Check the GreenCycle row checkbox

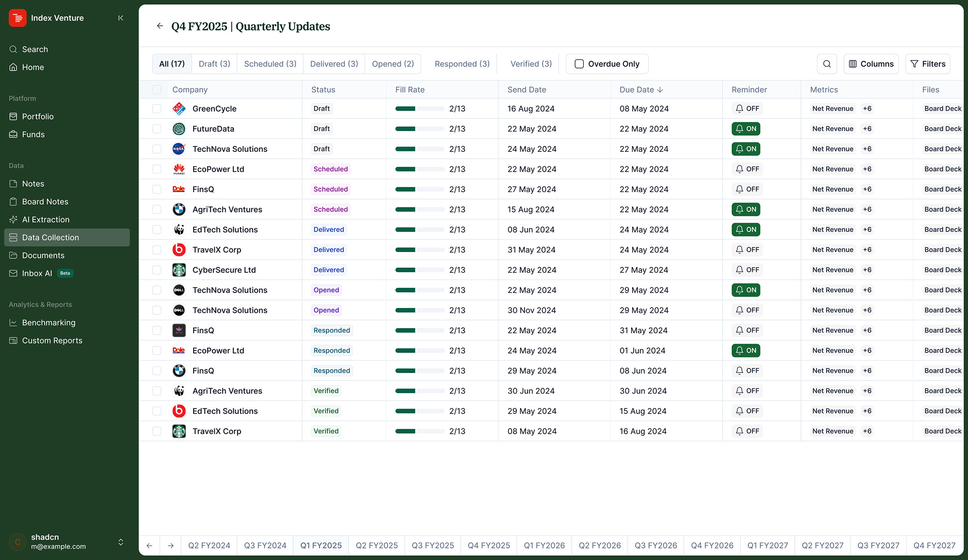pyautogui.click(x=157, y=109)
